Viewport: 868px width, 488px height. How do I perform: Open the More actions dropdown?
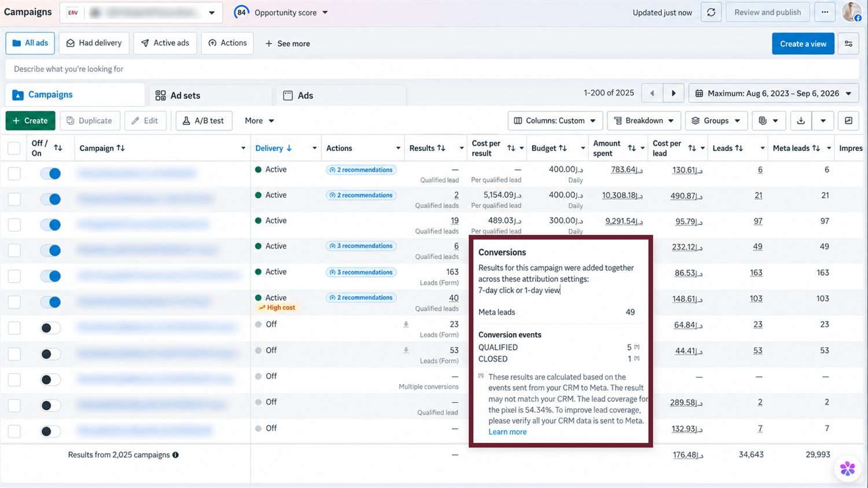[x=259, y=120]
